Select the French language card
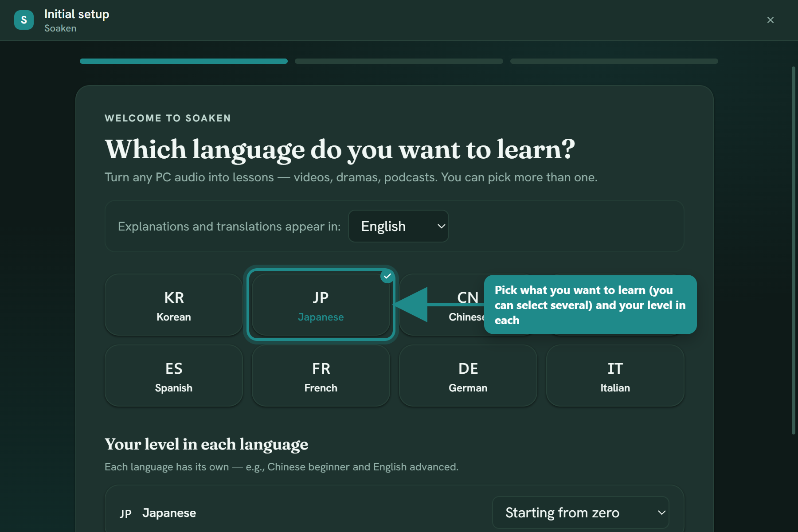The width and height of the screenshot is (798, 532). click(x=321, y=376)
